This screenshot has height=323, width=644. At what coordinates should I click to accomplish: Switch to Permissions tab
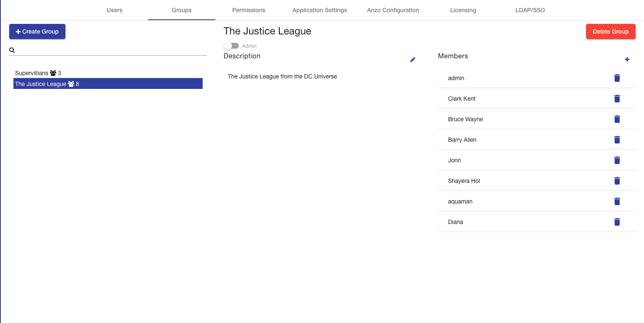pos(249,10)
